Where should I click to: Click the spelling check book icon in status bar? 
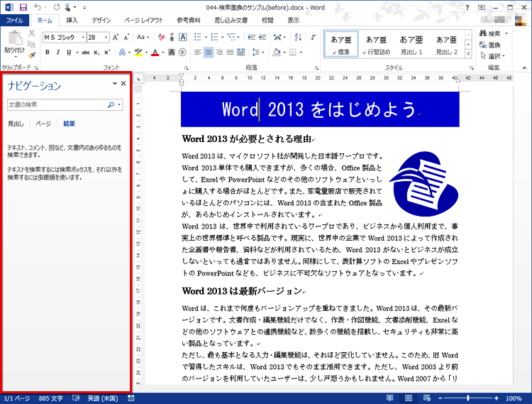coord(76,398)
